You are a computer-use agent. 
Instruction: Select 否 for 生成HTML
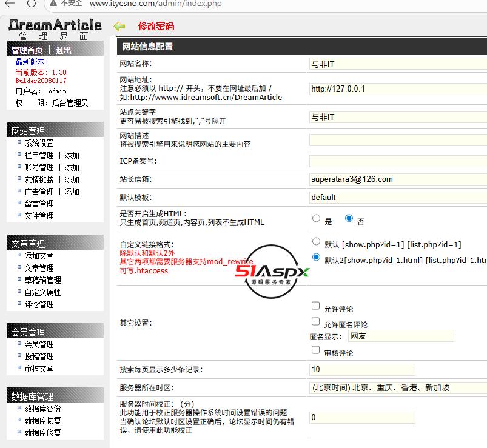(349, 218)
